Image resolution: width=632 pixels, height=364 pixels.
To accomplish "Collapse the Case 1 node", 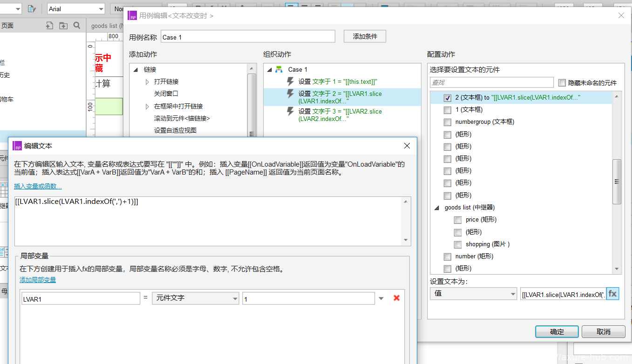I will tap(269, 70).
